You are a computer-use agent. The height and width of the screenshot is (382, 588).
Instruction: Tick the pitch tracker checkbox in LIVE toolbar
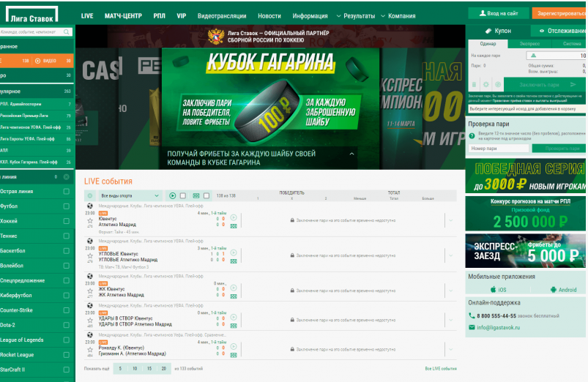click(x=206, y=195)
